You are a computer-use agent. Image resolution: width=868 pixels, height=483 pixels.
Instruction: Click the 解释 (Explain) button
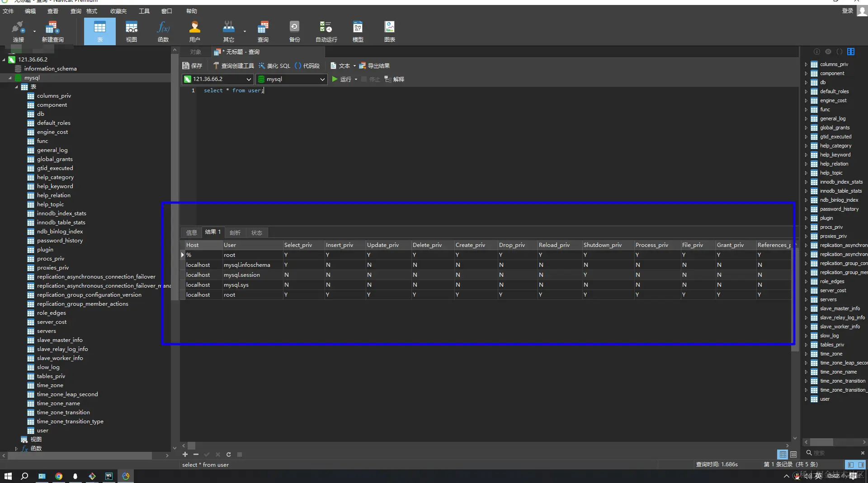(x=394, y=80)
